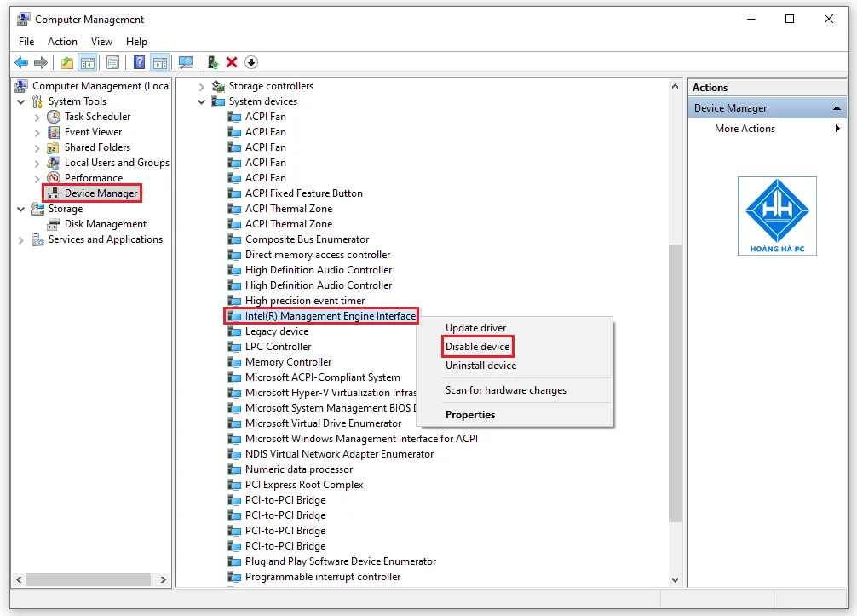This screenshot has height=616, width=857.
Task: Open More Actions in the Actions pane
Action: pos(745,129)
